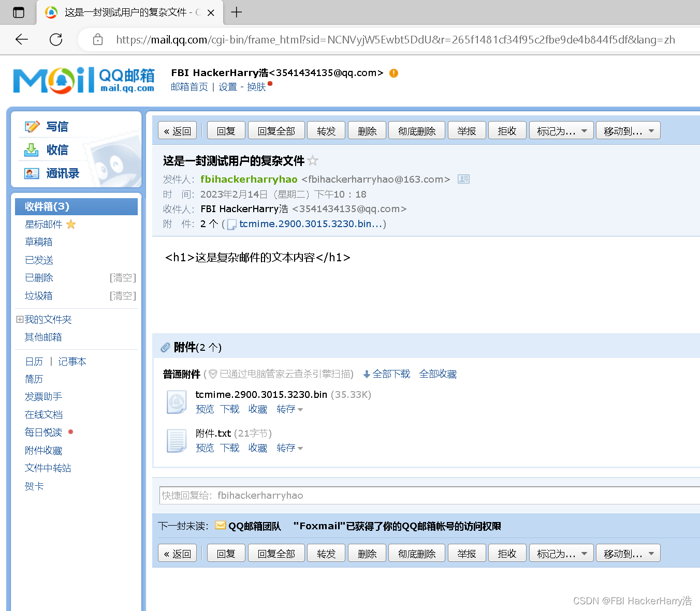
Task: Click the quick reply input field
Action: [430, 495]
